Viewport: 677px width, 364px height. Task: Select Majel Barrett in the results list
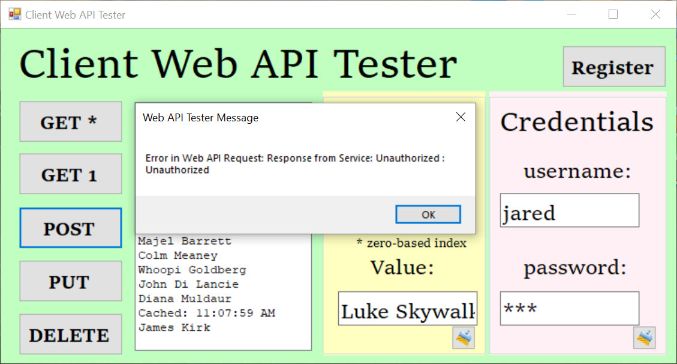pos(185,241)
